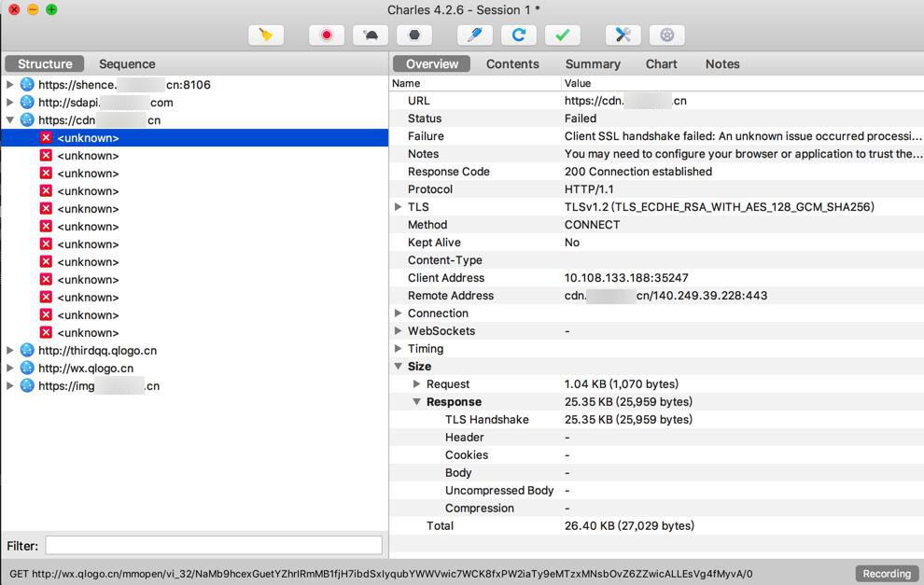
Task: Clear the session with the broom icon
Action: point(266,35)
